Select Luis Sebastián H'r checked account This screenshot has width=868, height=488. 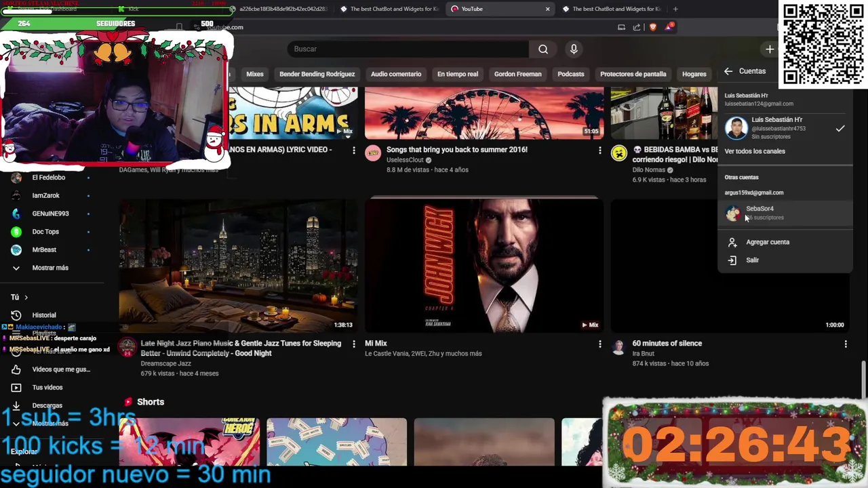pyautogui.click(x=785, y=128)
